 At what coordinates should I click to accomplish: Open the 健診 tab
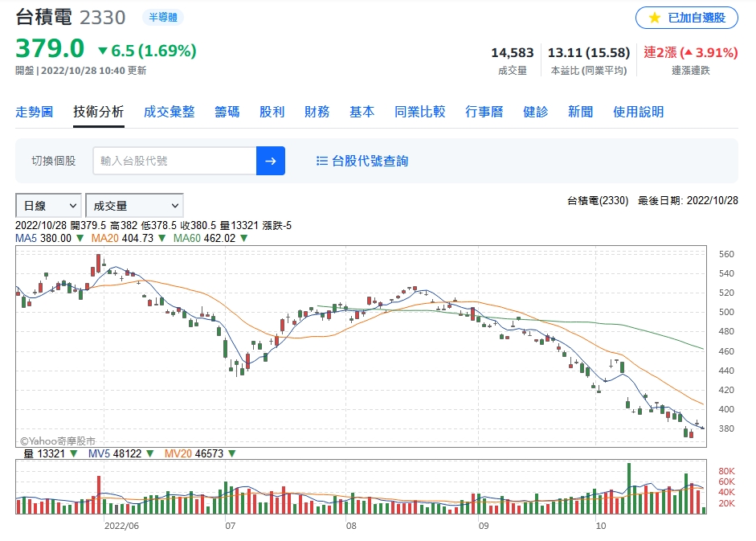(536, 112)
